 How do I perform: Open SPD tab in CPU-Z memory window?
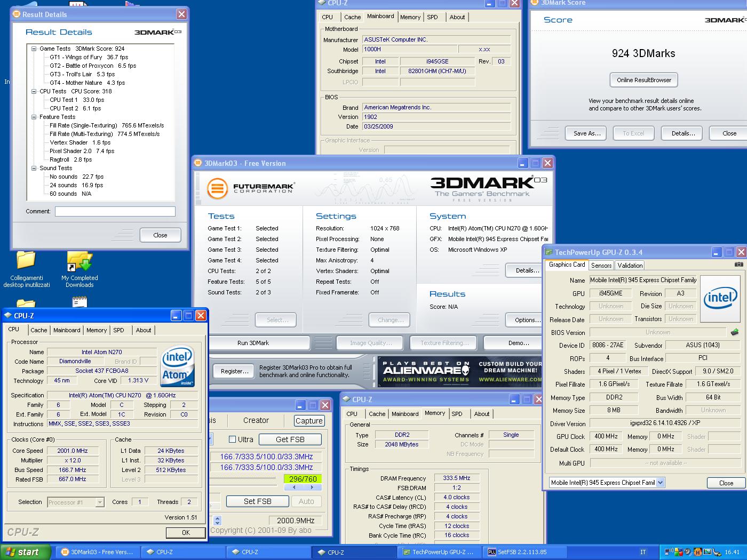pyautogui.click(x=457, y=414)
